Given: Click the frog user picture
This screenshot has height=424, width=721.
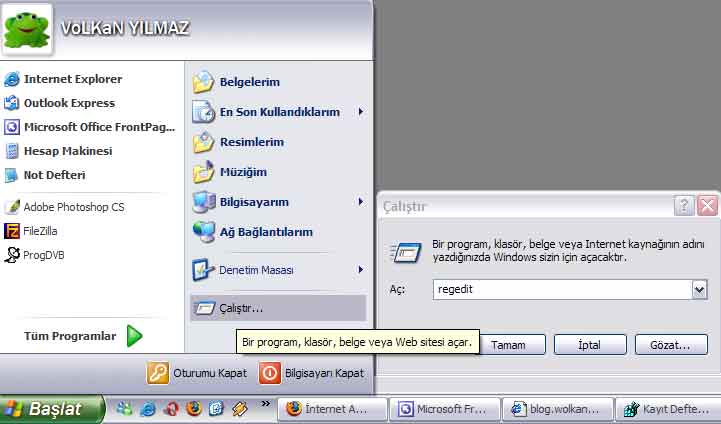Looking at the screenshot, I should click(x=27, y=29).
